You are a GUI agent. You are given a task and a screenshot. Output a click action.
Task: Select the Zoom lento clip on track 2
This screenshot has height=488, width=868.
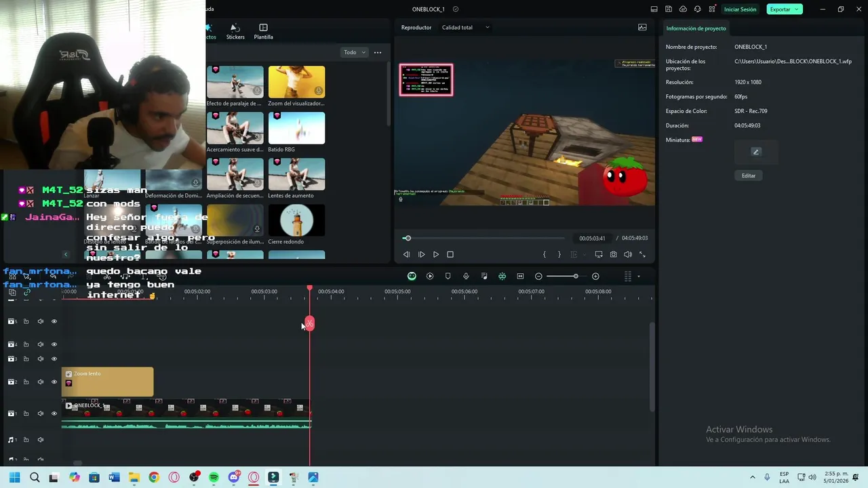coord(108,382)
